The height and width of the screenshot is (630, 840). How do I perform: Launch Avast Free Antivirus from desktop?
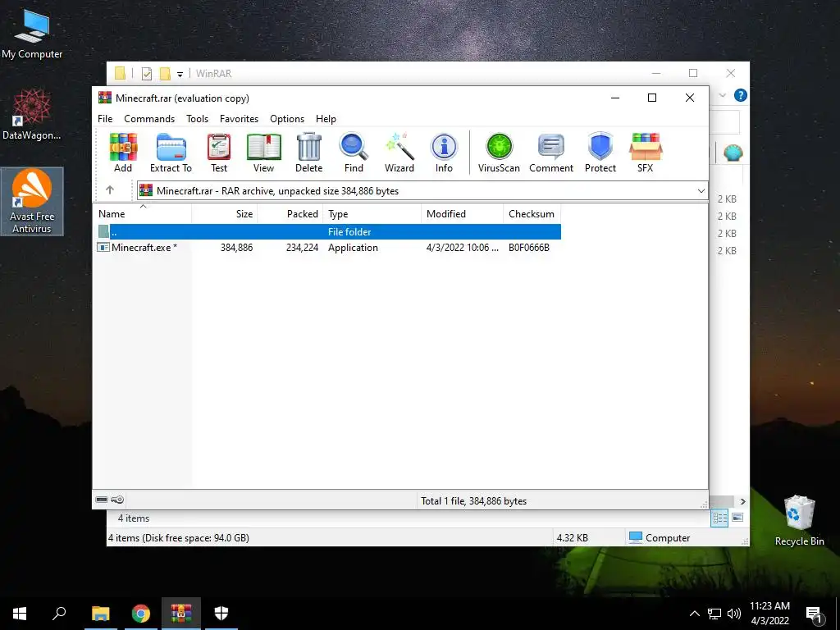[32, 201]
